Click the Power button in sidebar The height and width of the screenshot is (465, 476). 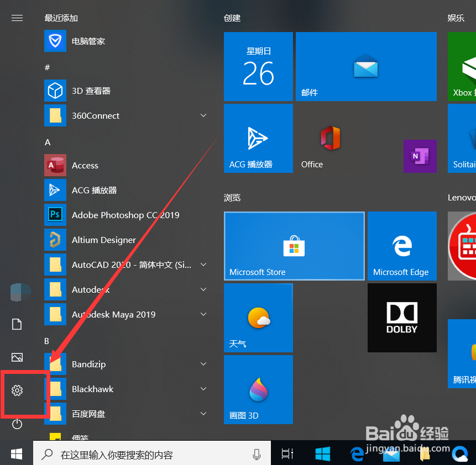tap(17, 424)
